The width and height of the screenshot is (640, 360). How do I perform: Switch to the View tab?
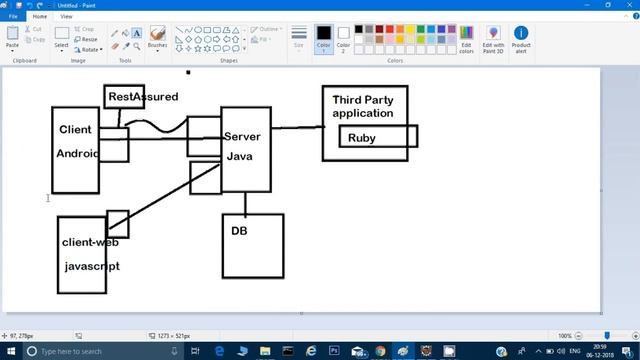point(66,16)
